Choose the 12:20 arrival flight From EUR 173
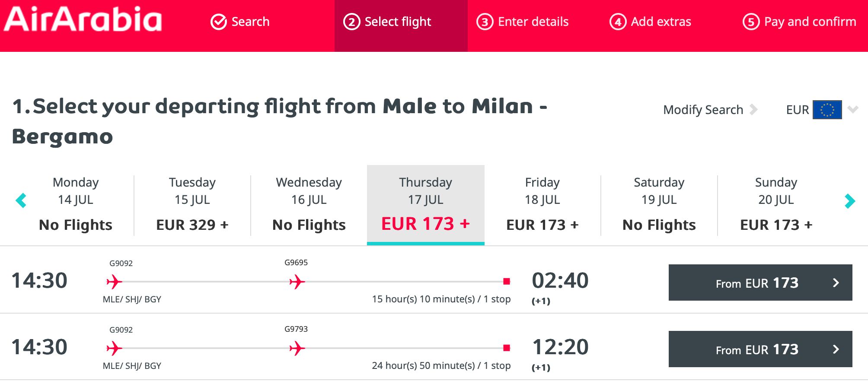The width and height of the screenshot is (868, 381). coord(760,349)
